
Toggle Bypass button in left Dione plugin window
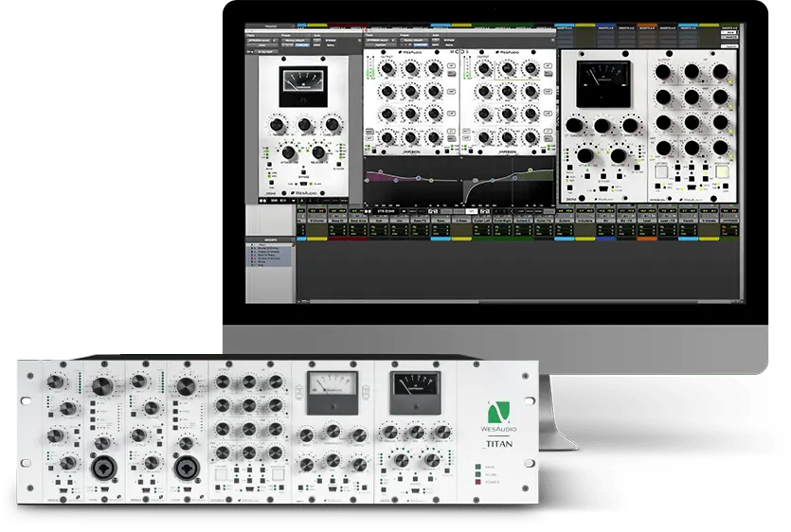tap(303, 172)
